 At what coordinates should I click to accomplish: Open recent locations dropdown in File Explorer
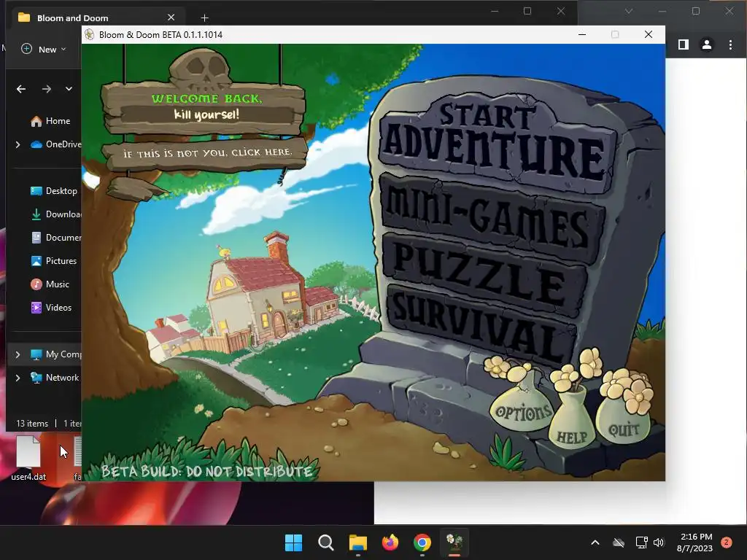point(69,89)
